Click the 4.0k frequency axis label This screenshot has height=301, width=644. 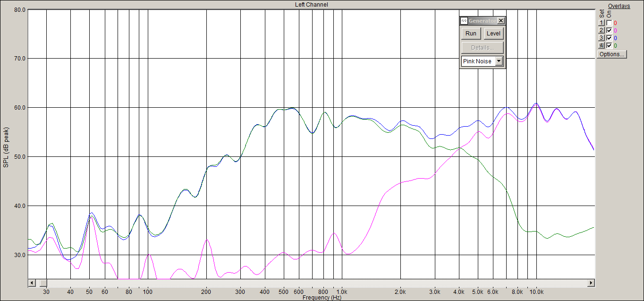459,292
